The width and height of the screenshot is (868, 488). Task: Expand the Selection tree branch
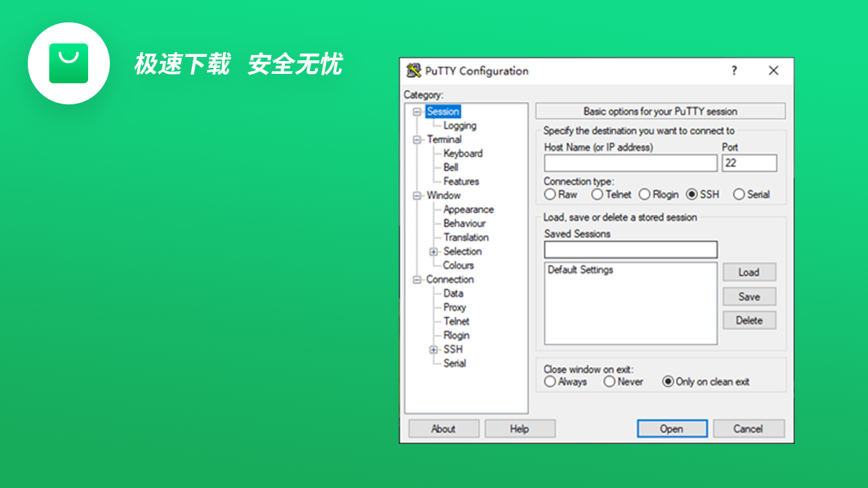point(433,251)
